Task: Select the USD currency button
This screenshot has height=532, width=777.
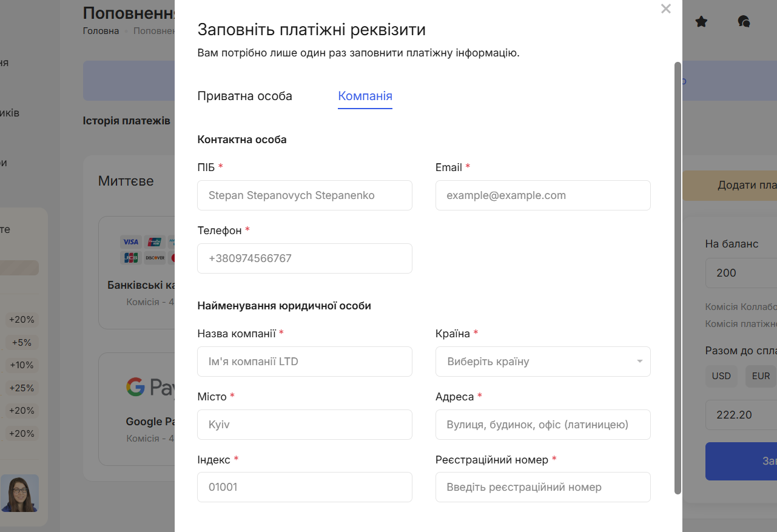Action: click(x=721, y=376)
